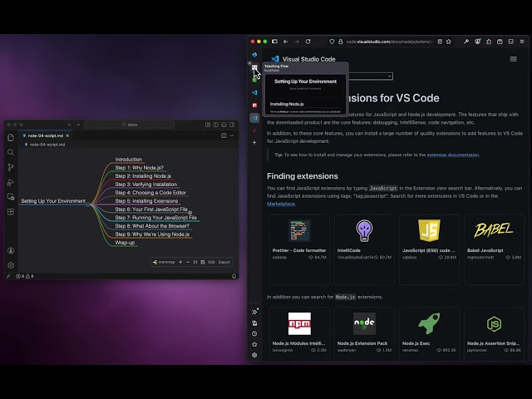Reload the browser page
532x399 pixels.
(308, 42)
